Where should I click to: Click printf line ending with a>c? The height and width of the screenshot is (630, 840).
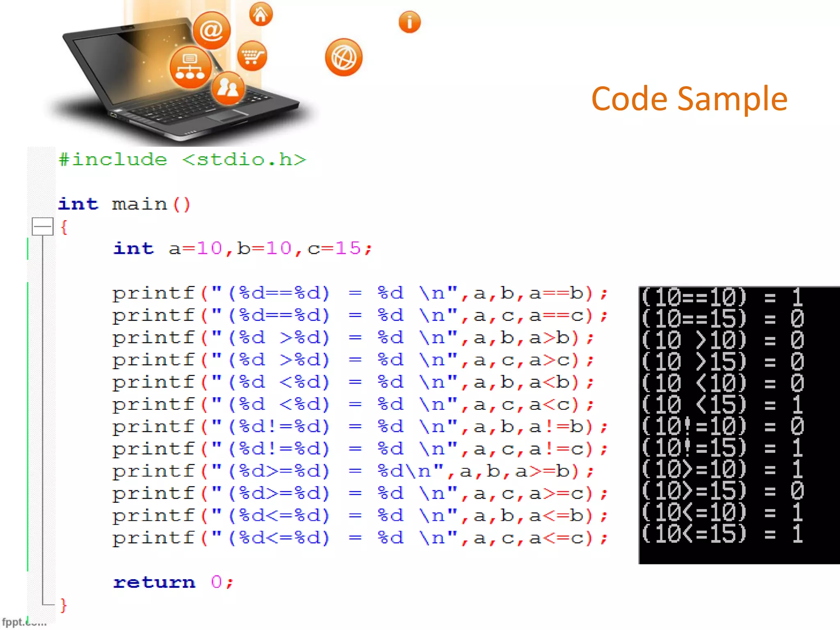point(354,360)
